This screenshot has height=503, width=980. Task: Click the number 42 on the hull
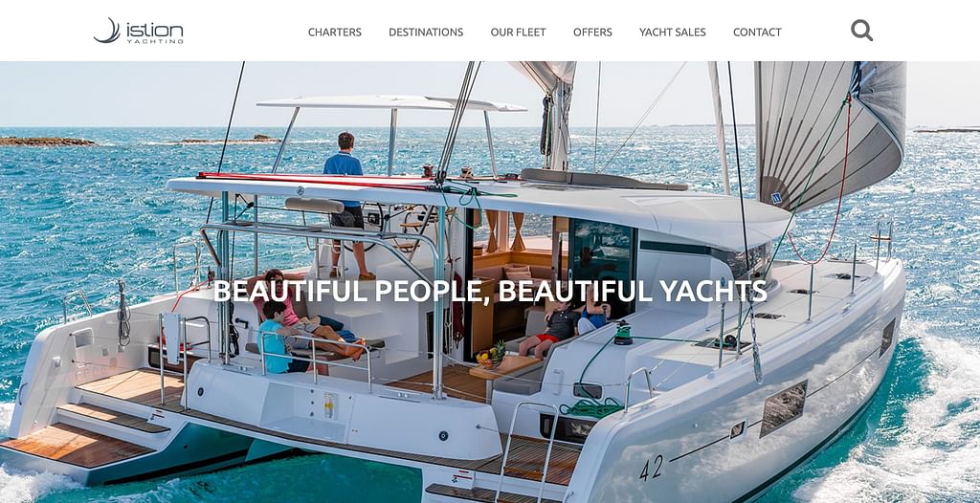point(651,468)
